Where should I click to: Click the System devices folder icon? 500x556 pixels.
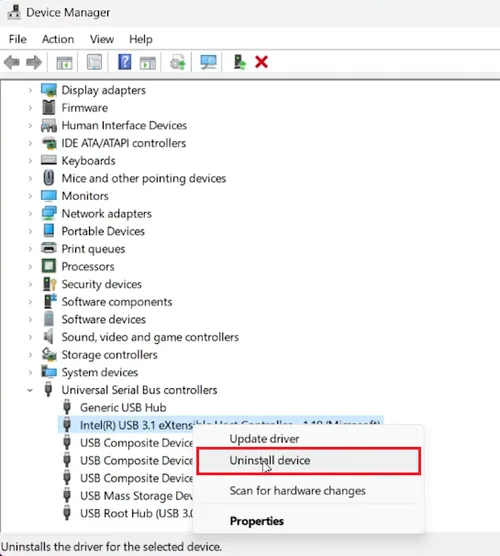pos(49,372)
